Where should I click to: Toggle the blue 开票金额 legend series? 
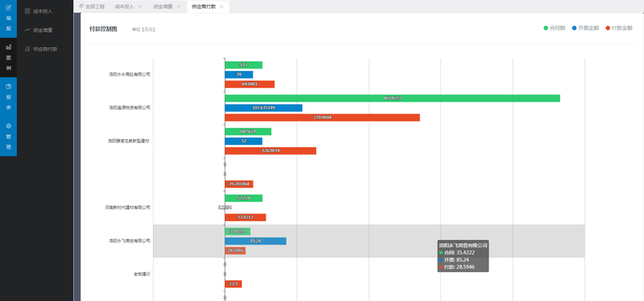(585, 28)
